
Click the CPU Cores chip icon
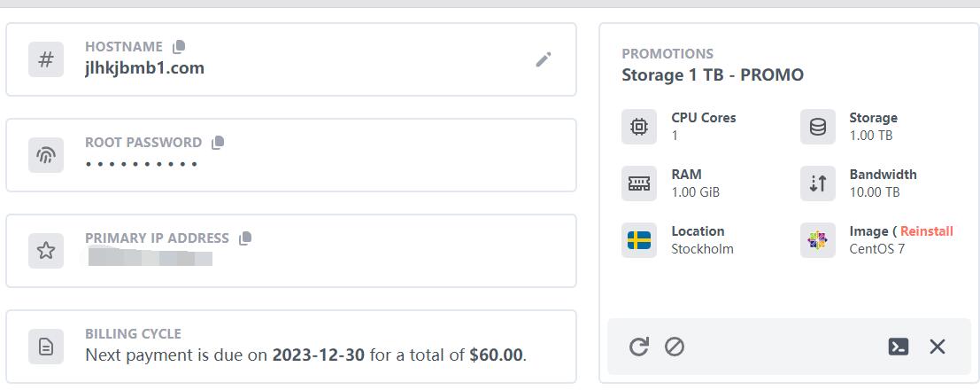click(639, 127)
